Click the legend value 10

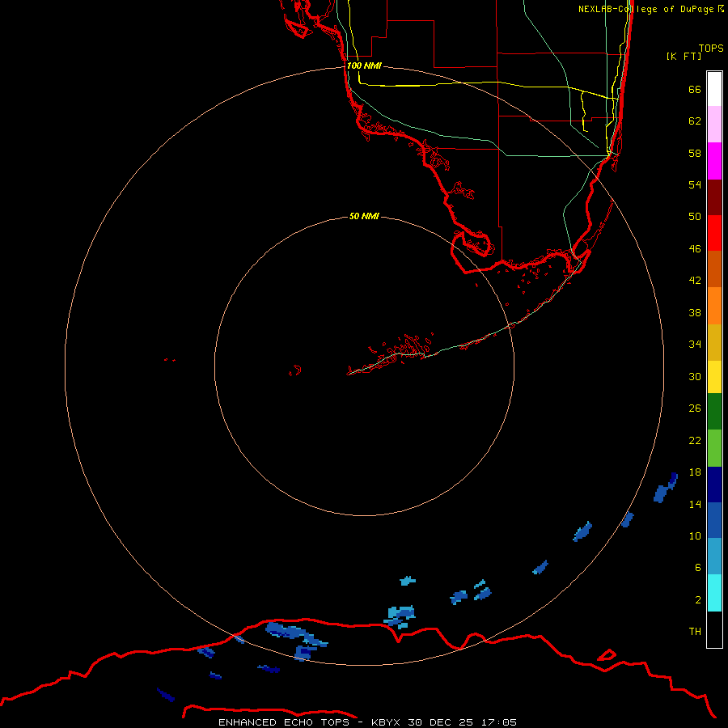[x=695, y=535]
